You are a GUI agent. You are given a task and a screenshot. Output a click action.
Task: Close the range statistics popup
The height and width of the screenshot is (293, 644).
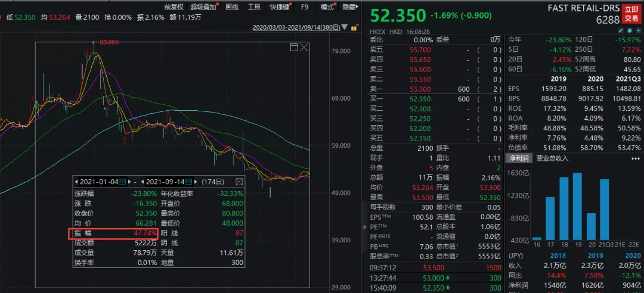(x=239, y=182)
